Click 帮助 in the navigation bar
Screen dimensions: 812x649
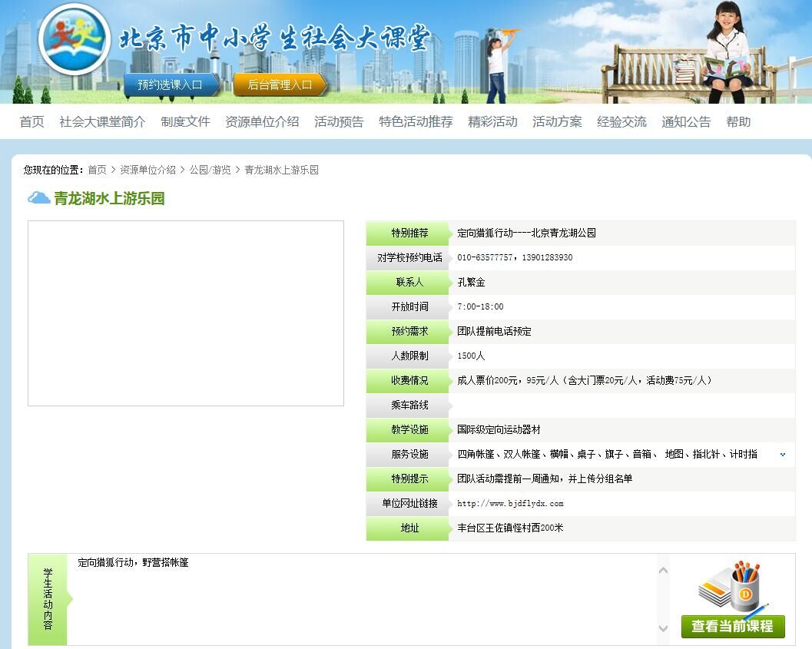(738, 121)
